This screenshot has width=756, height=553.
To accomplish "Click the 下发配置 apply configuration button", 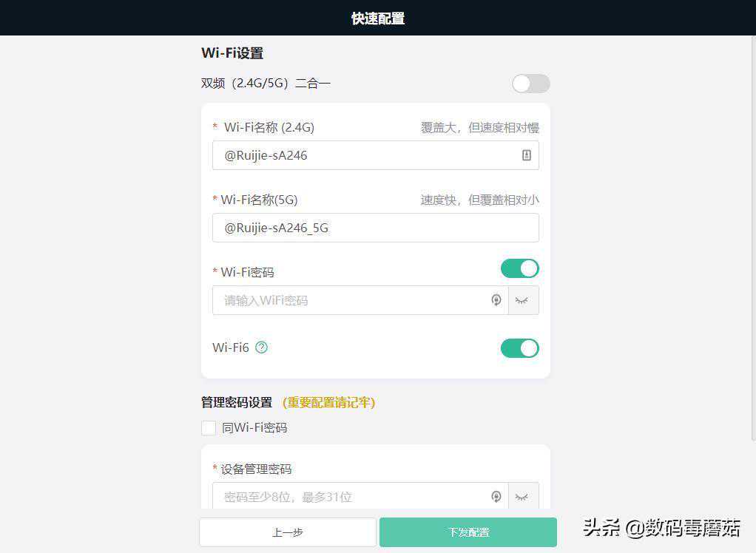I will click(x=468, y=532).
